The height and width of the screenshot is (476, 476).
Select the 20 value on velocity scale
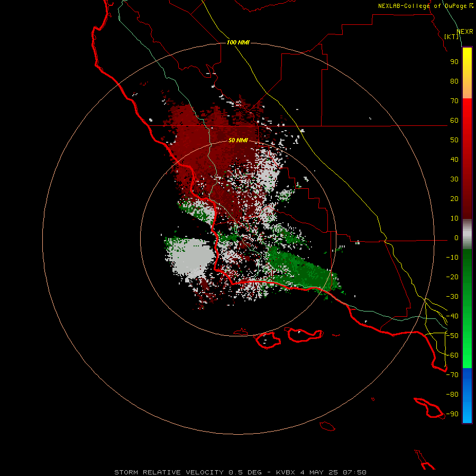pyautogui.click(x=454, y=199)
